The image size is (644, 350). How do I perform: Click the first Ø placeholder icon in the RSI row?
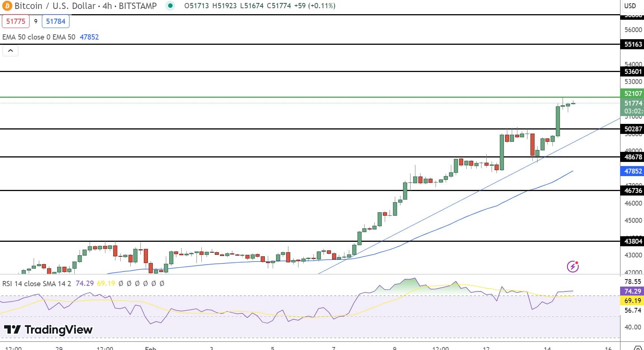(x=120, y=284)
